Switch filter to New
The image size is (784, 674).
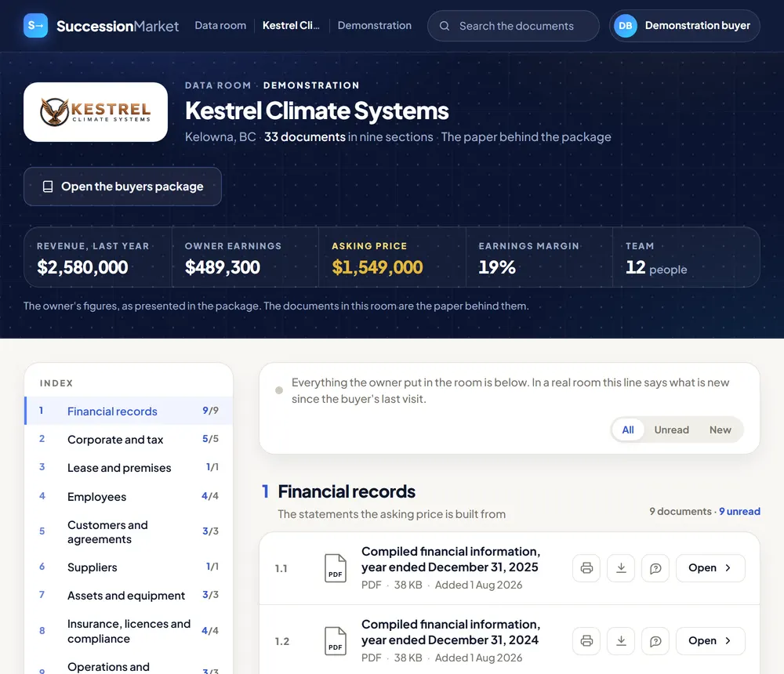720,430
